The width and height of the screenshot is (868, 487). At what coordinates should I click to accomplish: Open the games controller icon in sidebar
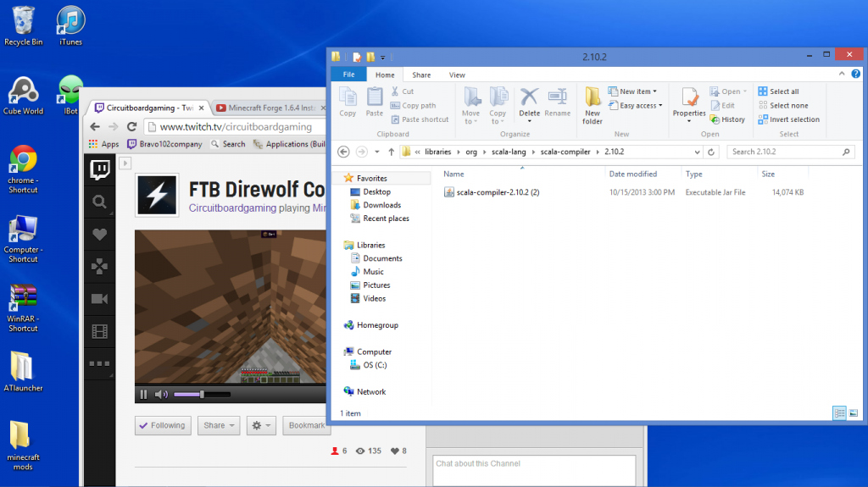[99, 267]
